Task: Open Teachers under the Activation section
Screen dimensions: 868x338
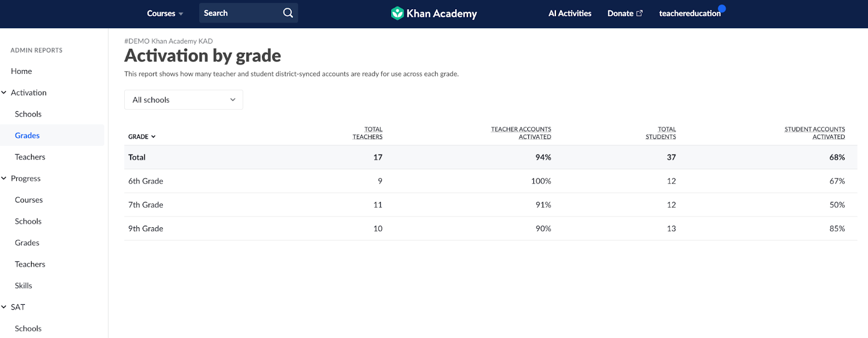Action: 30,157
